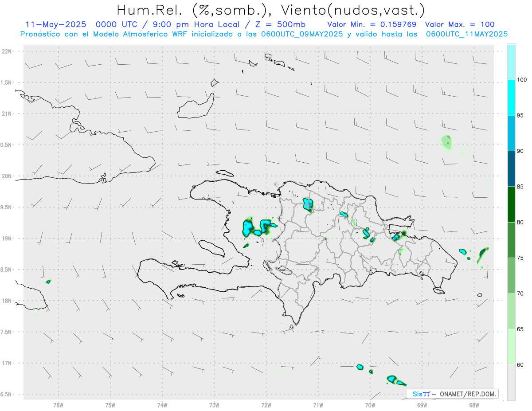Click the title 'Hum.Rel. (%,somb.), Viento(nudos,vast.)'

tap(271, 10)
